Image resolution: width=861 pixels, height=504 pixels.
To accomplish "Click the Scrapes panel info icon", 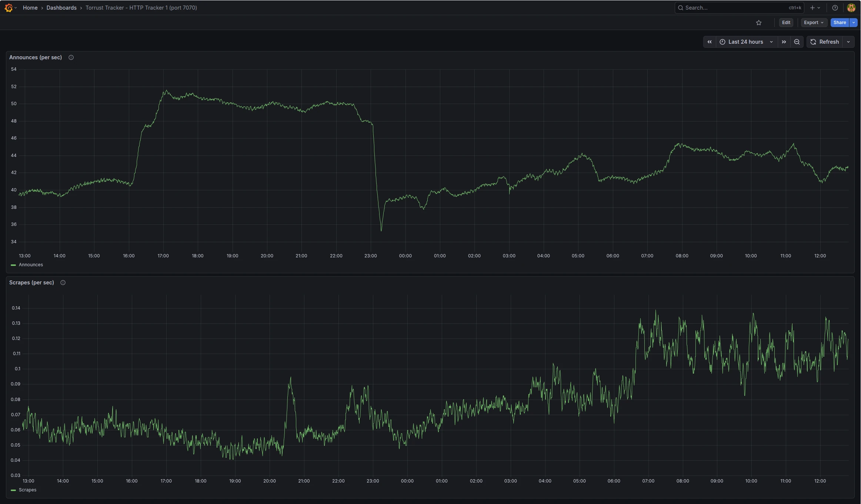I will 63,283.
